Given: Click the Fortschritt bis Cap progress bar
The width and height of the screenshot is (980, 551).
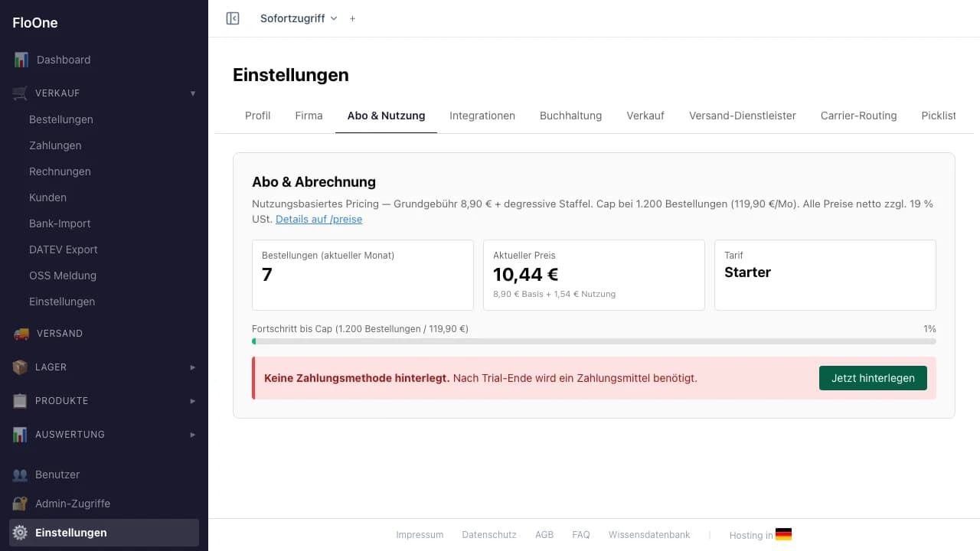Looking at the screenshot, I should [594, 341].
